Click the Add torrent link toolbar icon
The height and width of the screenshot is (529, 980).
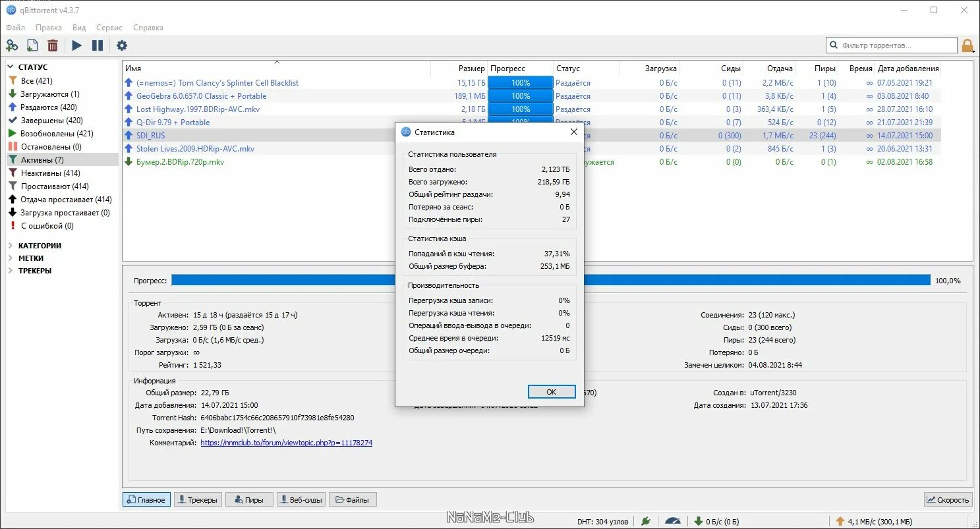12,45
